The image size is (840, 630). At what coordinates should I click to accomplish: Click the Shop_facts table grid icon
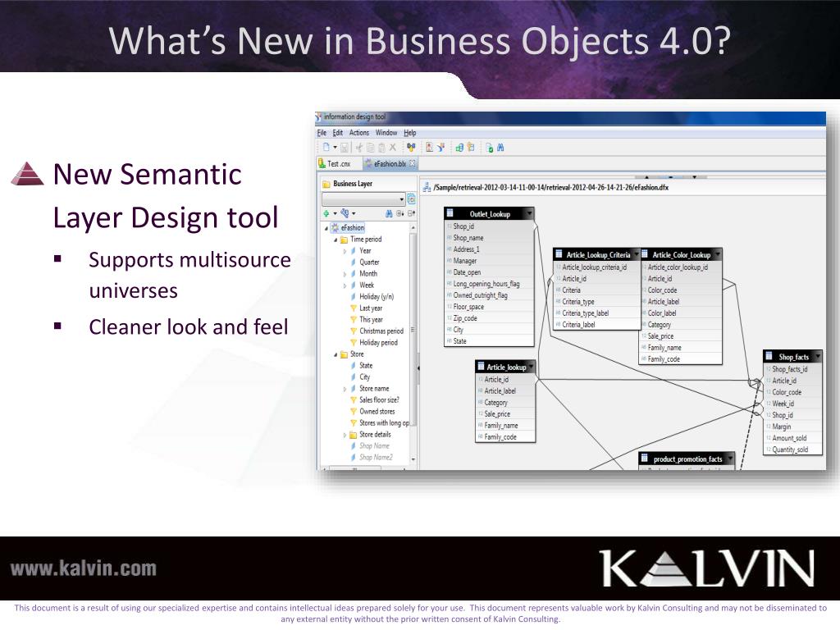(x=769, y=356)
